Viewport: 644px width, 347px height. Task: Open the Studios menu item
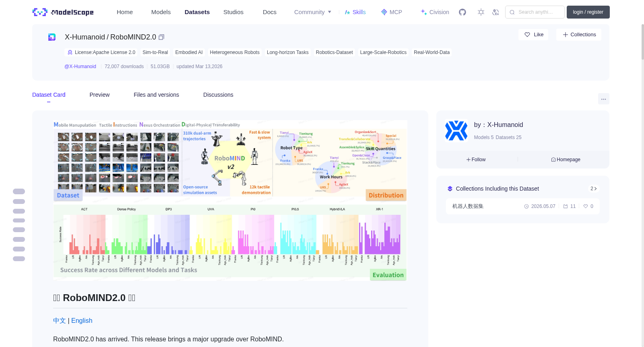pyautogui.click(x=233, y=12)
